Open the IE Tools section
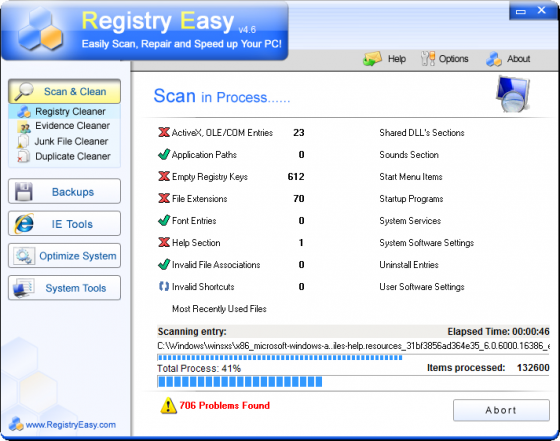The image size is (560, 441). click(x=64, y=224)
